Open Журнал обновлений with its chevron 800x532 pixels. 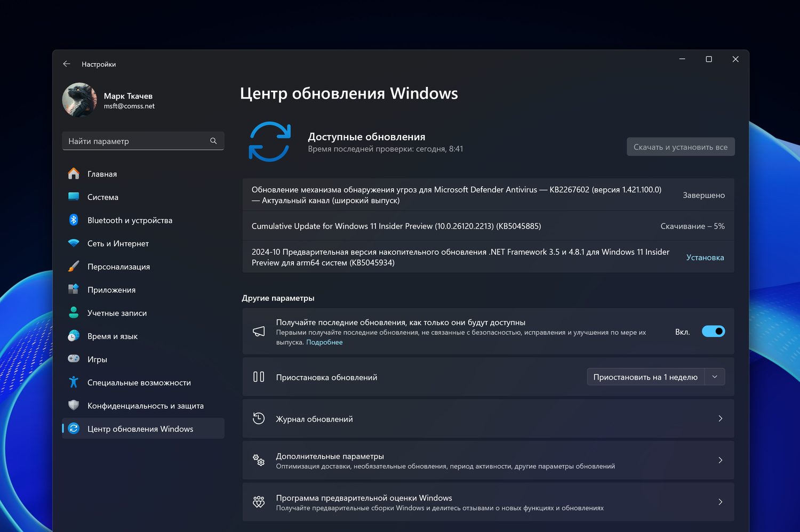(x=720, y=419)
